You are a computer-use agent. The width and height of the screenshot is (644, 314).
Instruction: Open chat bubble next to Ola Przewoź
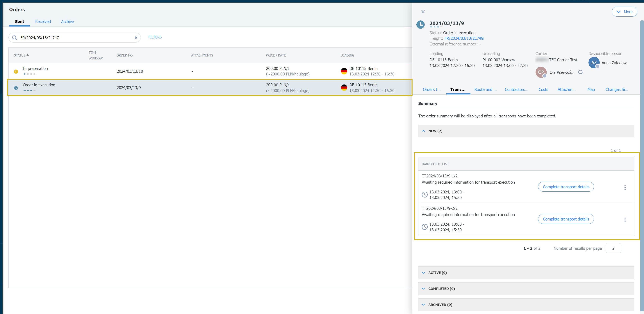(x=581, y=72)
